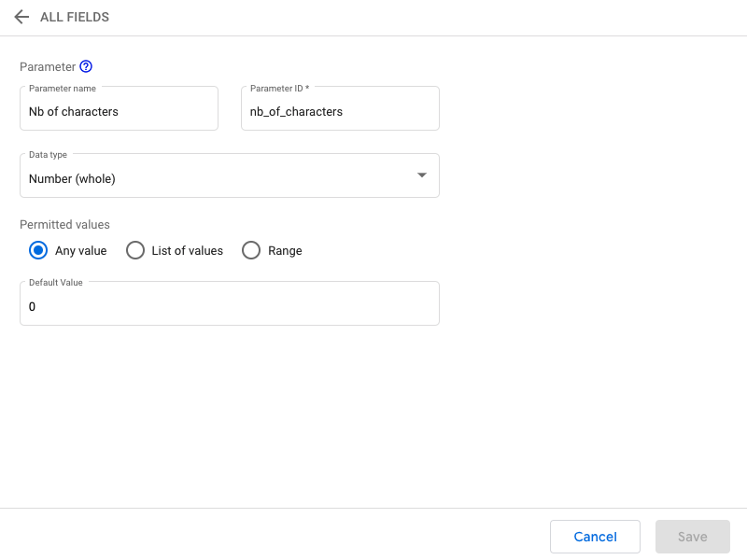Choose List of values option
The height and width of the screenshot is (560, 747).
[x=135, y=250]
